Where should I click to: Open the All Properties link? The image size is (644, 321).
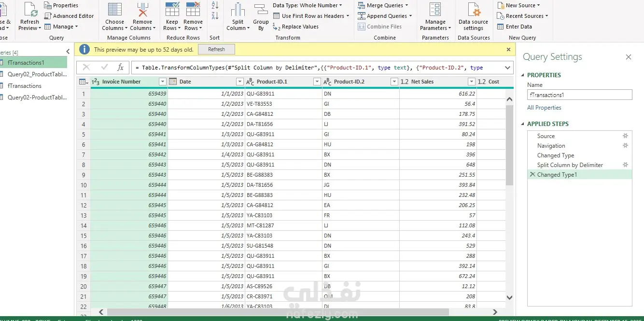544,108
